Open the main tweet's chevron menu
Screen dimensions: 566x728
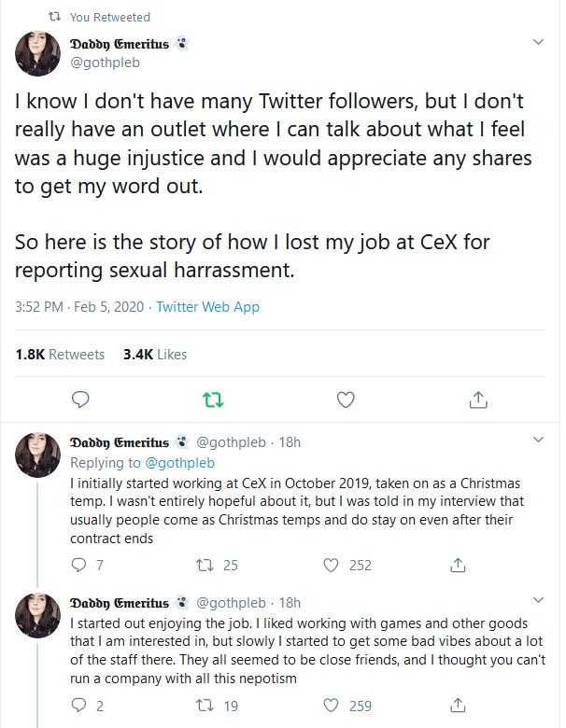[x=538, y=43]
